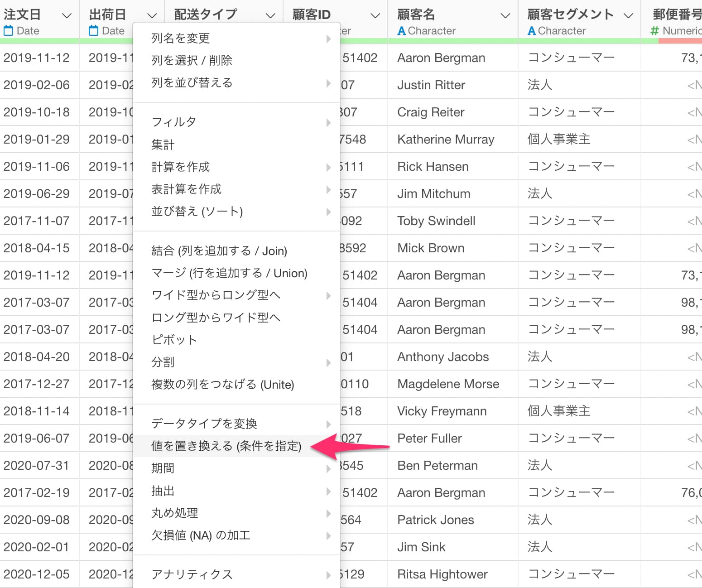Open the 丸め処理 submenu

pos(236,513)
